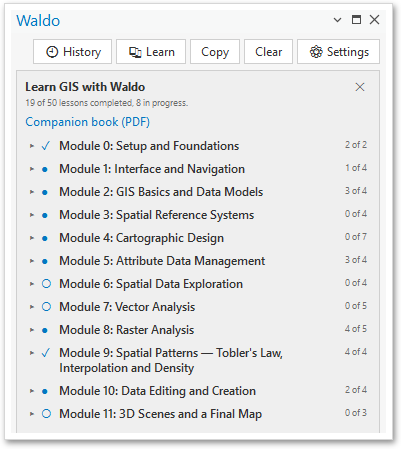401x449 pixels.
Task: Click the 'Learn GIS with Waldo' heading
Action: pyautogui.click(x=85, y=87)
